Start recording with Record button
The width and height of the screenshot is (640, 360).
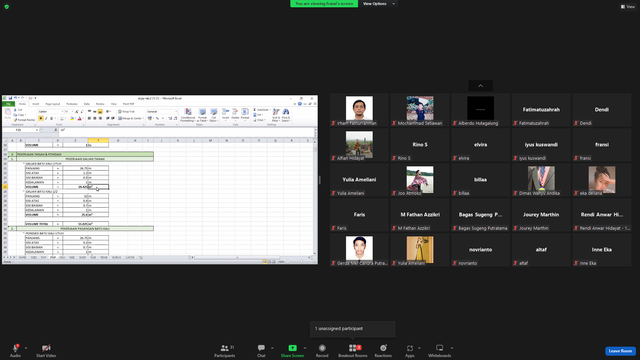click(x=322, y=350)
